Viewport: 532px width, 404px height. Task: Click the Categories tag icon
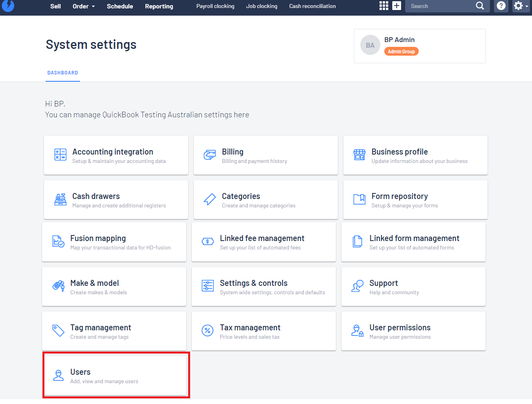(210, 199)
